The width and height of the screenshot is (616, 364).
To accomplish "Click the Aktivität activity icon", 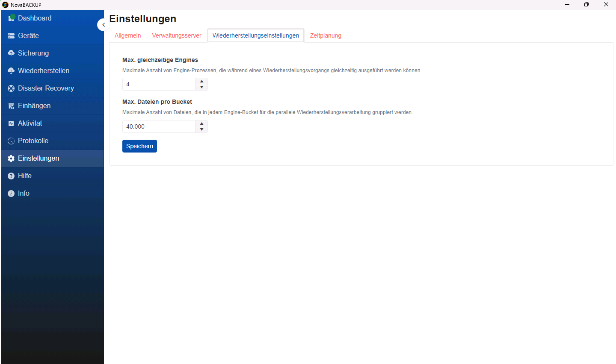I will 11,123.
